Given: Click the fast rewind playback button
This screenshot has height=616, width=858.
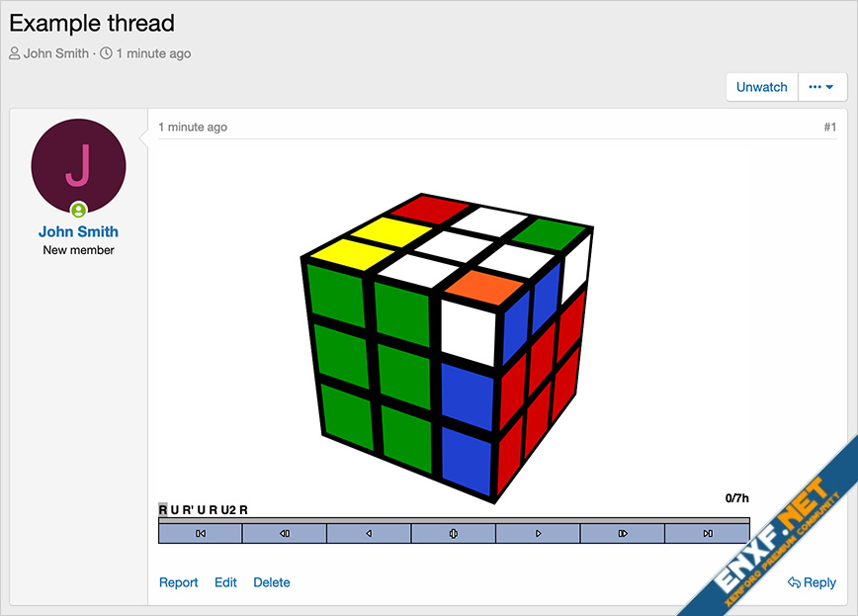Looking at the screenshot, I should coord(285,533).
